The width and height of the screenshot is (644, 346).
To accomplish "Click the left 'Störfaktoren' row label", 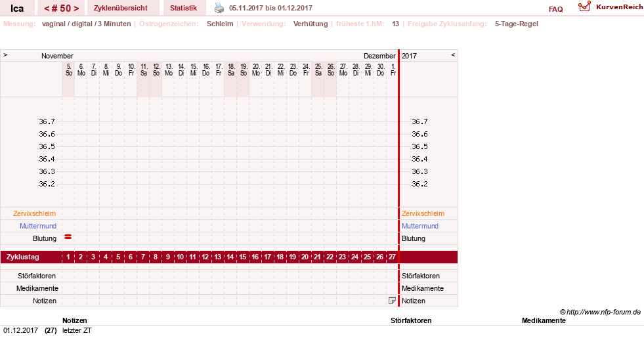I will tap(37, 276).
